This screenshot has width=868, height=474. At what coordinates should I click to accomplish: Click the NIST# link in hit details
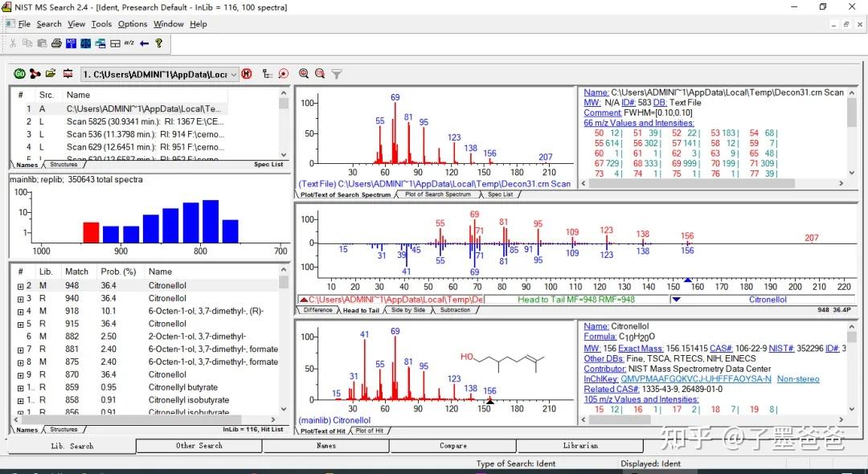tap(782, 349)
